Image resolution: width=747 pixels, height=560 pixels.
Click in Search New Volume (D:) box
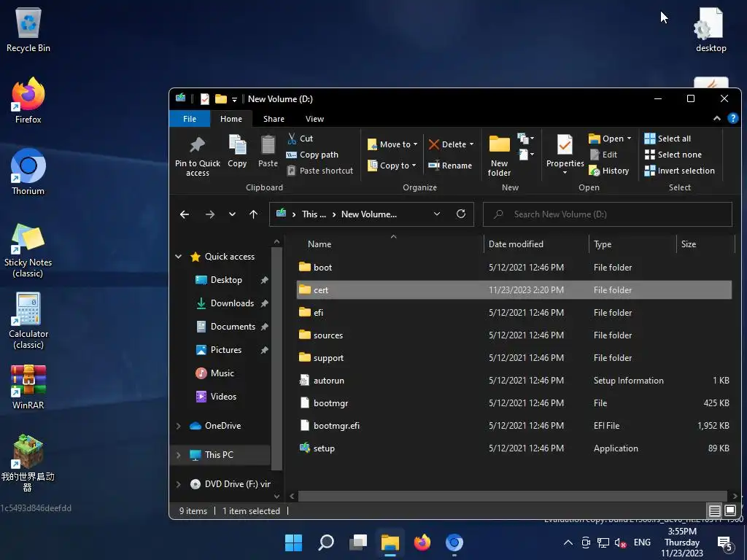[x=608, y=214]
